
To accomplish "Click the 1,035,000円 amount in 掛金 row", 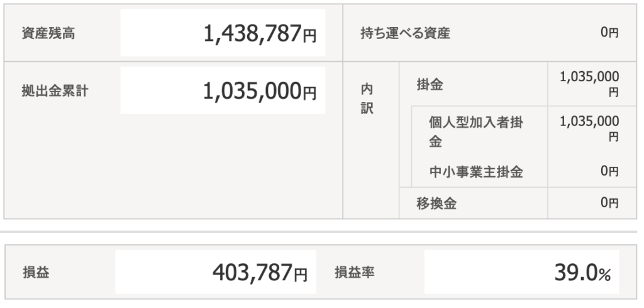I will pos(589,84).
